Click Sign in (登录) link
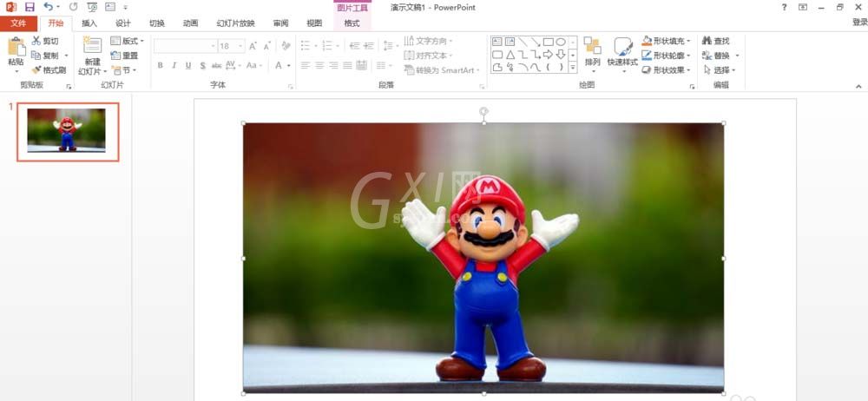The image size is (868, 401). [x=859, y=23]
